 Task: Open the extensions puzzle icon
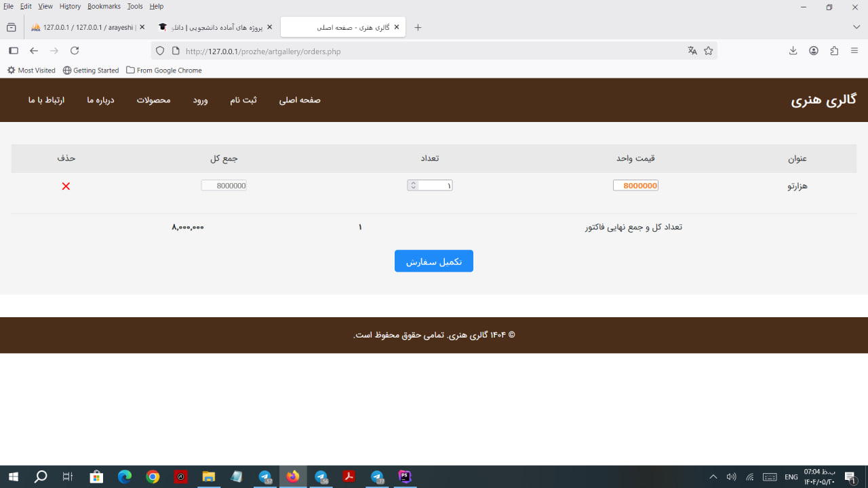coord(834,51)
